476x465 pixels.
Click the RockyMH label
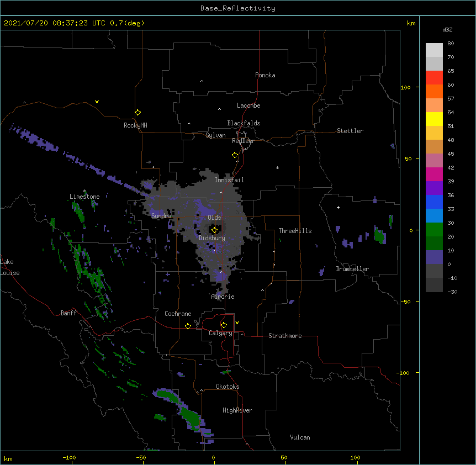(x=135, y=125)
